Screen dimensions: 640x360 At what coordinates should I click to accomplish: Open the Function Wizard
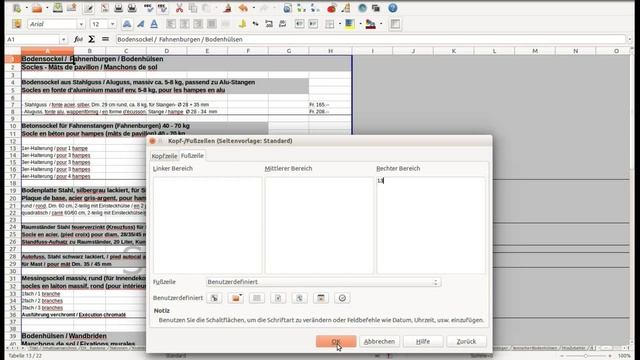click(x=78, y=39)
